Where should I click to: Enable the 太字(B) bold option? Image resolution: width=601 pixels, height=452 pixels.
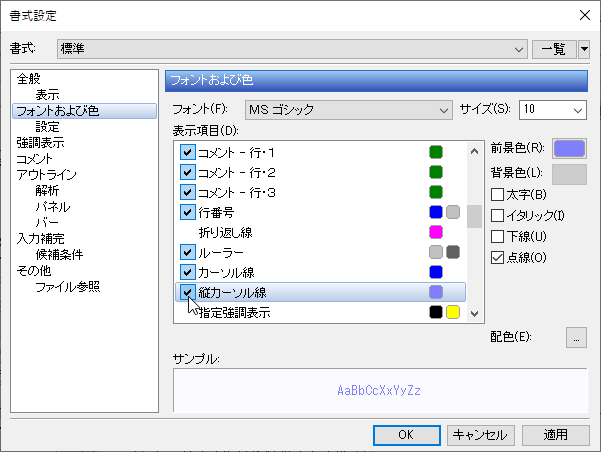(497, 194)
